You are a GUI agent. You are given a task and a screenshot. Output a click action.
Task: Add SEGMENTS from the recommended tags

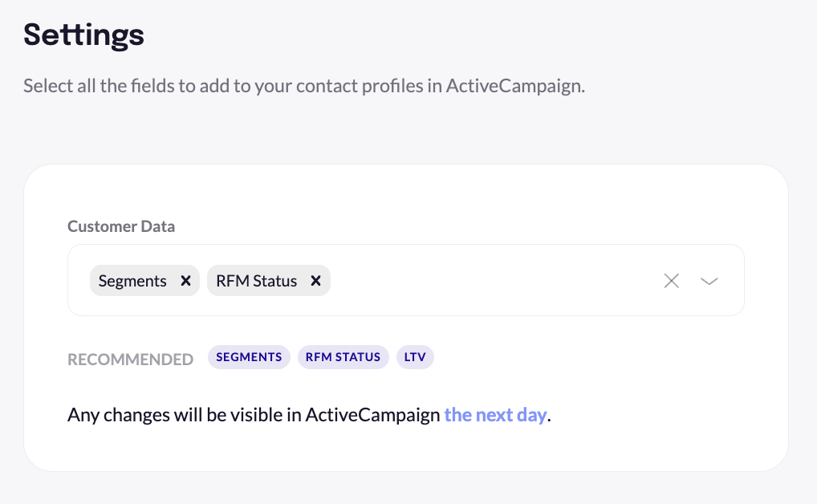(249, 357)
